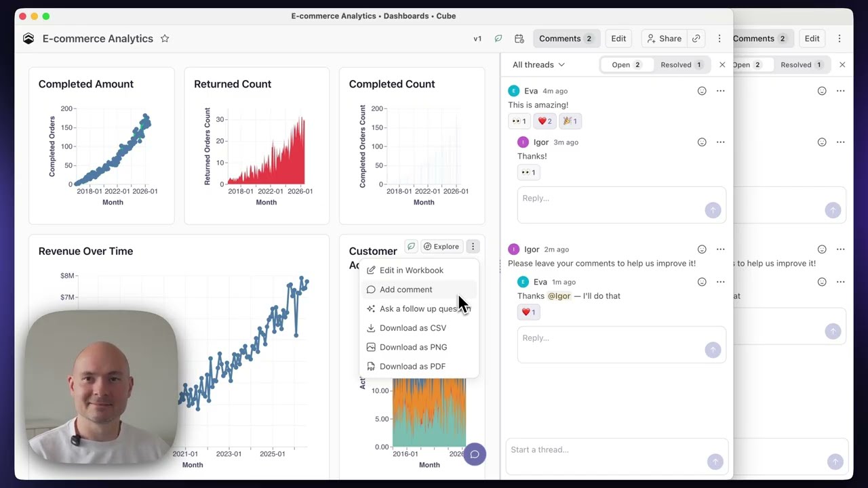Choose Download as PDF

pos(419,367)
